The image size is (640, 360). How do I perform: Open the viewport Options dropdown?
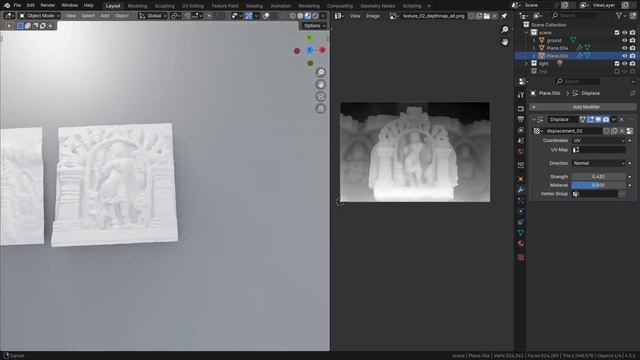click(x=314, y=26)
